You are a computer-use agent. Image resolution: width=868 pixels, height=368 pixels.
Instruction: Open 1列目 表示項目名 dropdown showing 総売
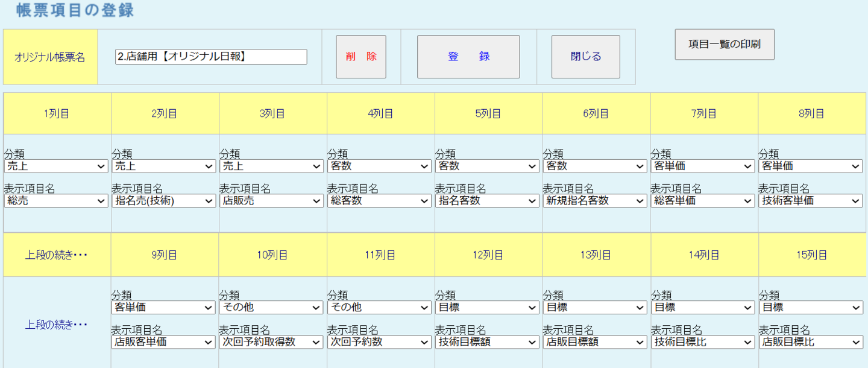[56, 201]
